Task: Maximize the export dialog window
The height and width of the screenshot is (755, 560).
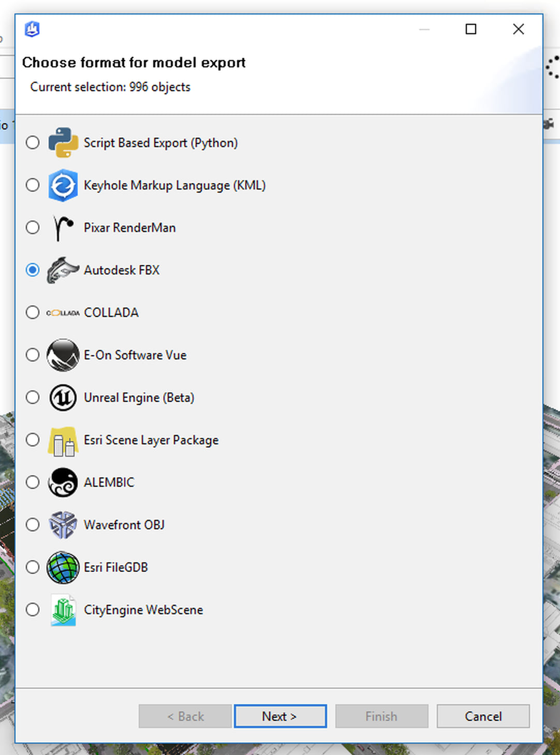Action: click(471, 29)
